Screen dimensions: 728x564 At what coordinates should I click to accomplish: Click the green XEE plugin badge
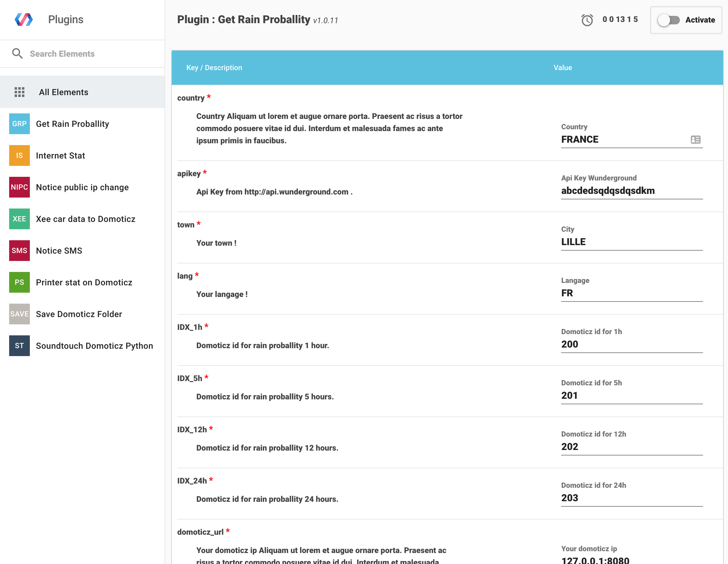point(19,219)
